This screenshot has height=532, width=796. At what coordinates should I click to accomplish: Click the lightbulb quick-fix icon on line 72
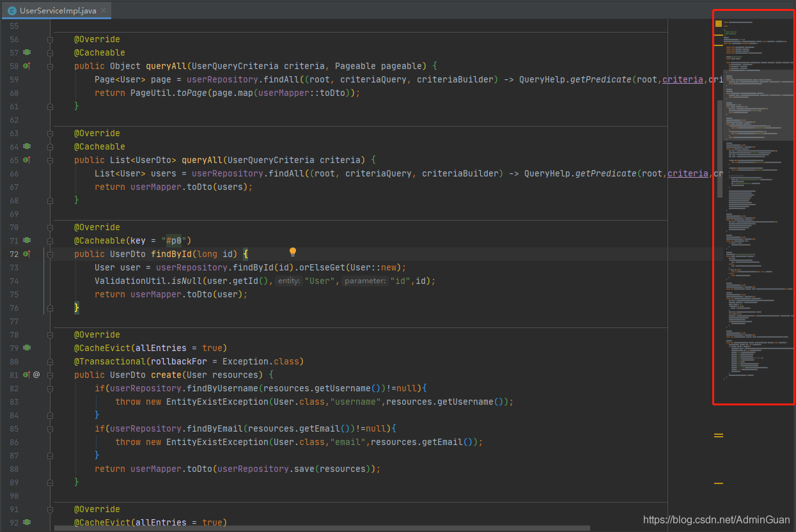[293, 252]
